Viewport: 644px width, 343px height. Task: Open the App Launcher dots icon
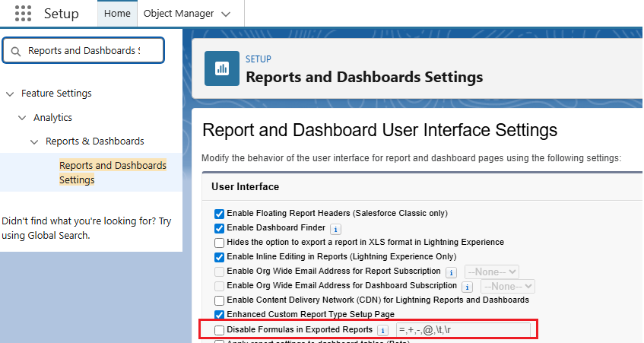click(x=23, y=13)
